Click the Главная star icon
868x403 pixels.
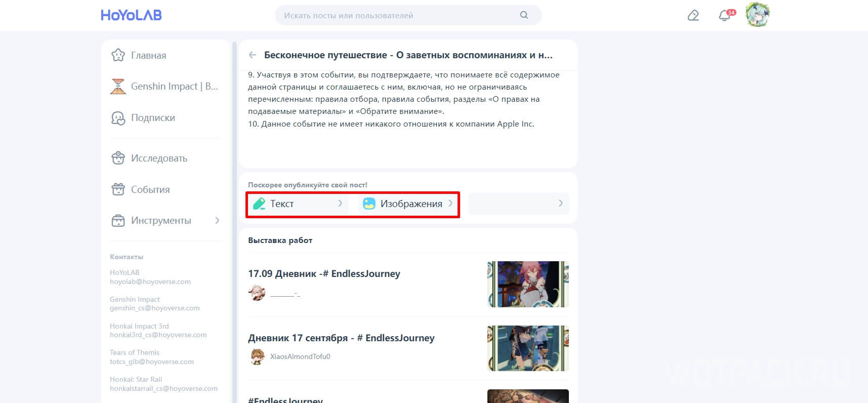pyautogui.click(x=118, y=55)
